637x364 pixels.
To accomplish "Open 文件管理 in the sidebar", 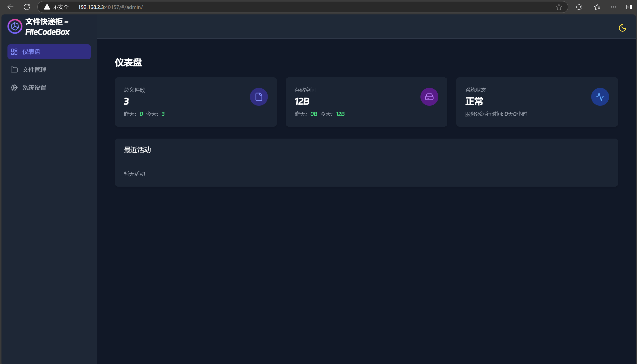I will click(34, 70).
